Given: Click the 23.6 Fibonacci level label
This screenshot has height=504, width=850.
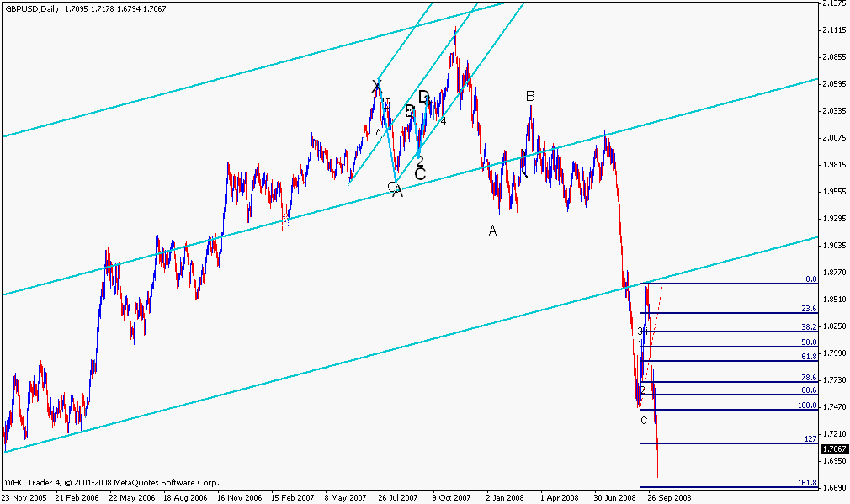Looking at the screenshot, I should [x=809, y=308].
